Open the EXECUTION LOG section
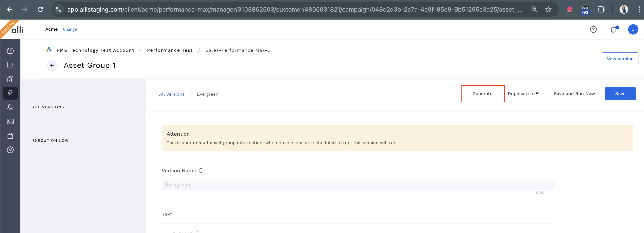Image resolution: width=644 pixels, height=233 pixels. [x=50, y=141]
